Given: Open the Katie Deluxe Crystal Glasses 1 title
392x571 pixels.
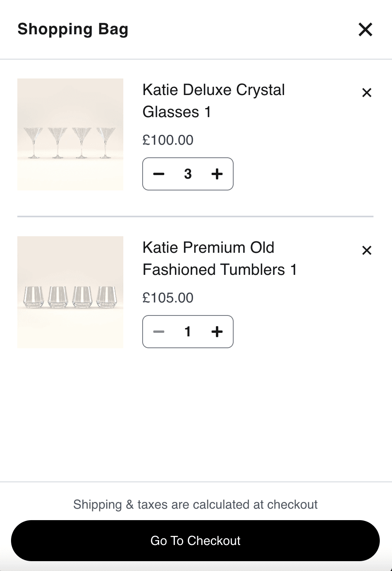Looking at the screenshot, I should [x=214, y=101].
